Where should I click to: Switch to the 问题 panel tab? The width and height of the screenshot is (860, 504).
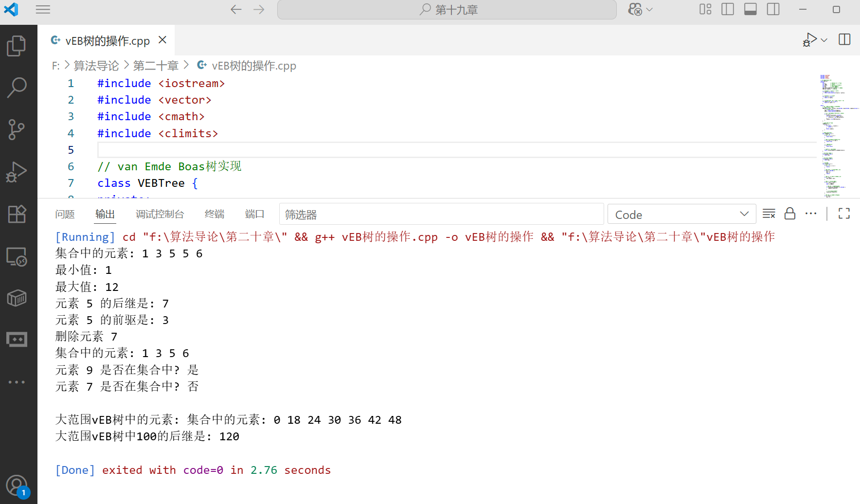pos(65,214)
